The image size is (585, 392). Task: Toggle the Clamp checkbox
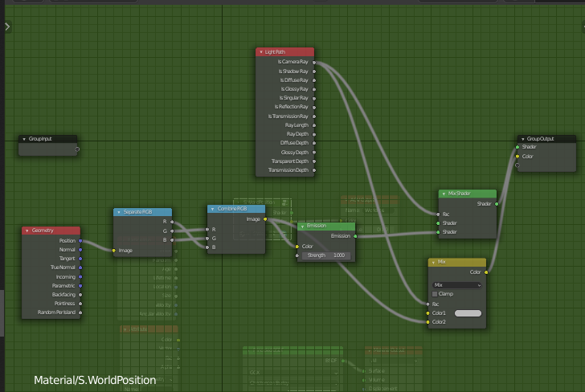pyautogui.click(x=435, y=294)
